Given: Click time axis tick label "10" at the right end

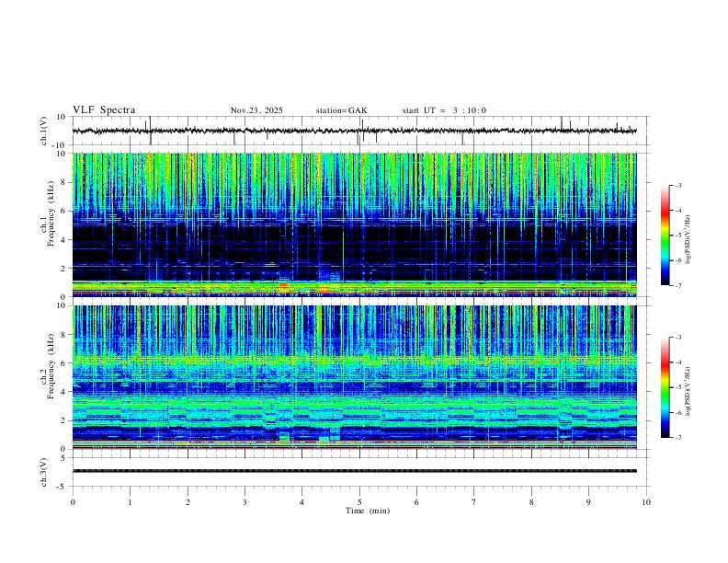Looking at the screenshot, I should click(646, 502).
